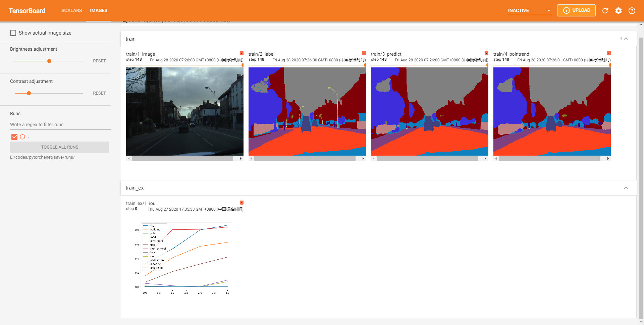Viewport: 644px width, 325px height.
Task: Click the Brightness adjustment slider handle
Action: tap(49, 61)
